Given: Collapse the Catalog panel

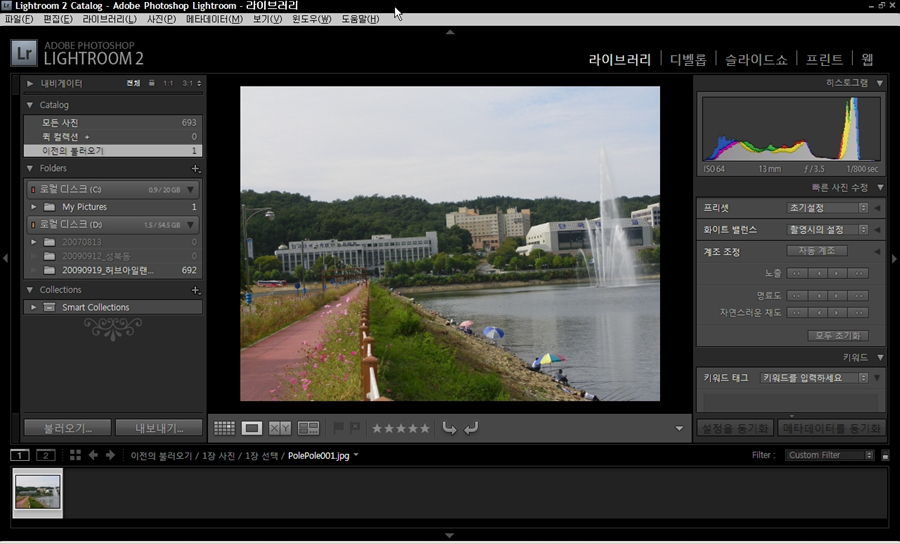Looking at the screenshot, I should point(30,105).
